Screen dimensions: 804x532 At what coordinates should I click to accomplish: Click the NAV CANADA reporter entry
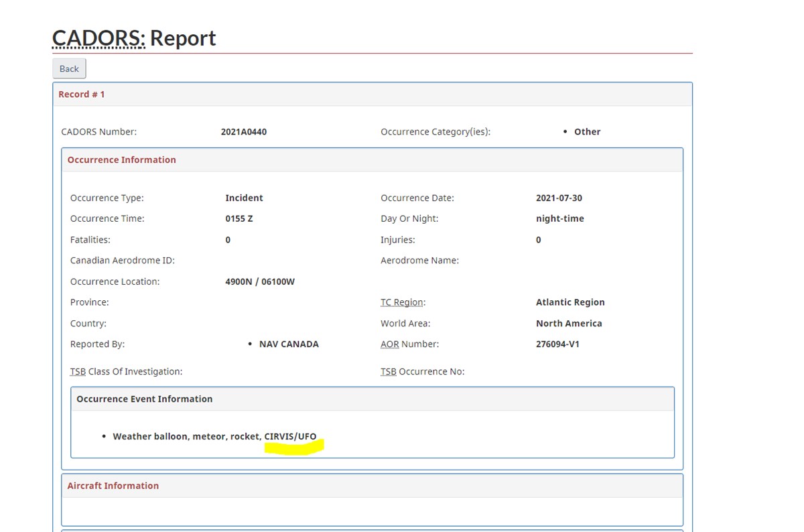(289, 344)
